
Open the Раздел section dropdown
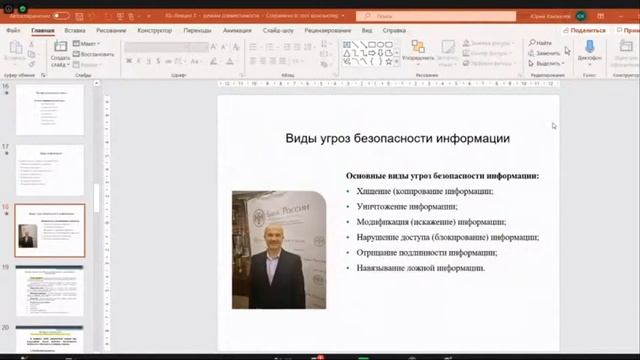pos(87,65)
